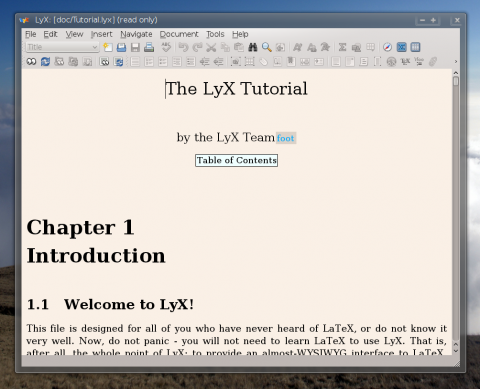The width and height of the screenshot is (480, 389).
Task: Toggle the table toolbar icon
Action: 415,47
